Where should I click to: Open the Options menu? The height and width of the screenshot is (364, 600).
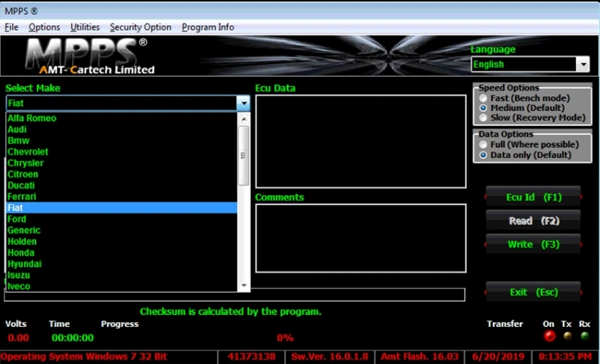[44, 27]
